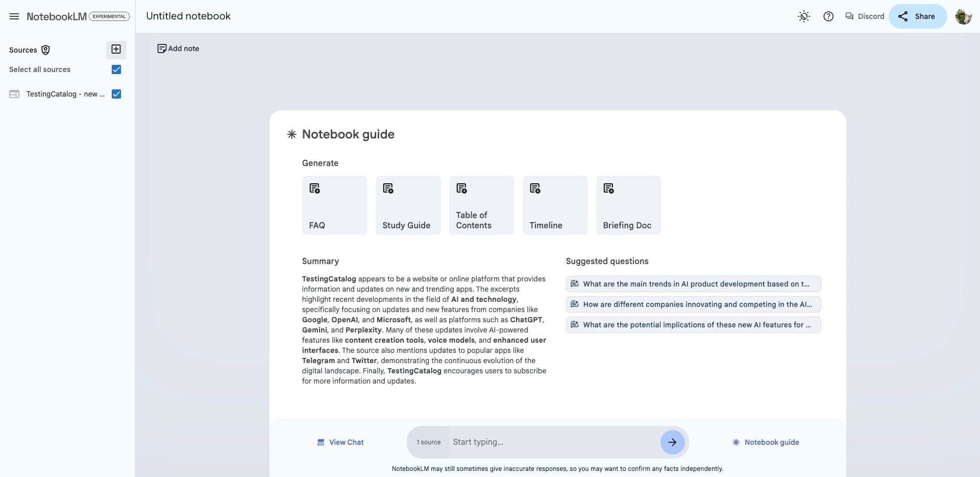
Task: Click the Untitled notebook title
Action: click(188, 16)
